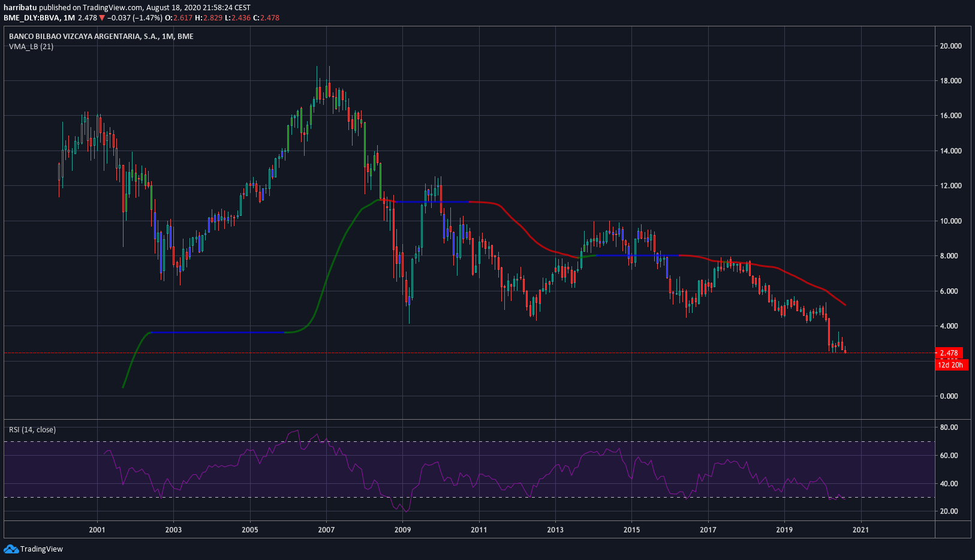
Task: Click the "8.000" price axis label
Action: (949, 256)
